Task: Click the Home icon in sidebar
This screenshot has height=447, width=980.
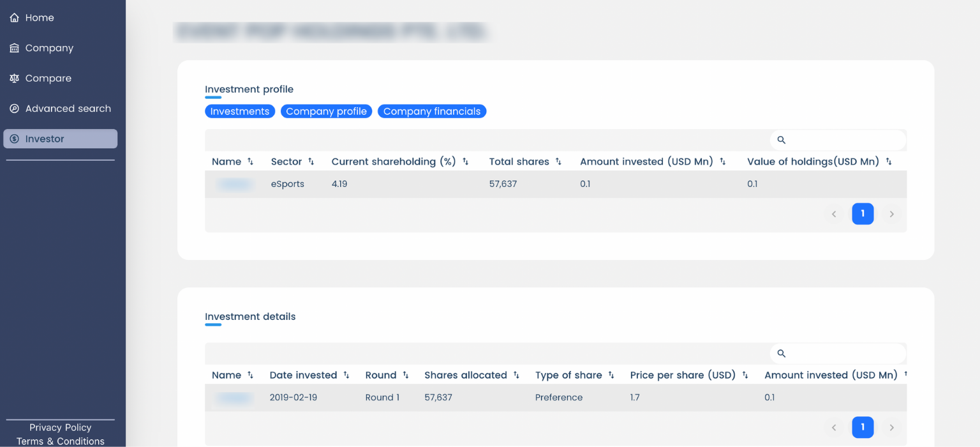Action: point(14,18)
